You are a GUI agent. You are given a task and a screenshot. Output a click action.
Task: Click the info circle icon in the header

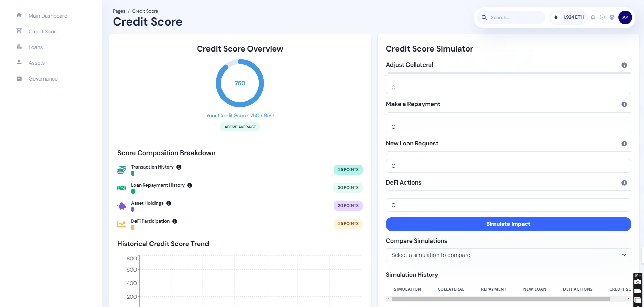pyautogui.click(x=602, y=17)
